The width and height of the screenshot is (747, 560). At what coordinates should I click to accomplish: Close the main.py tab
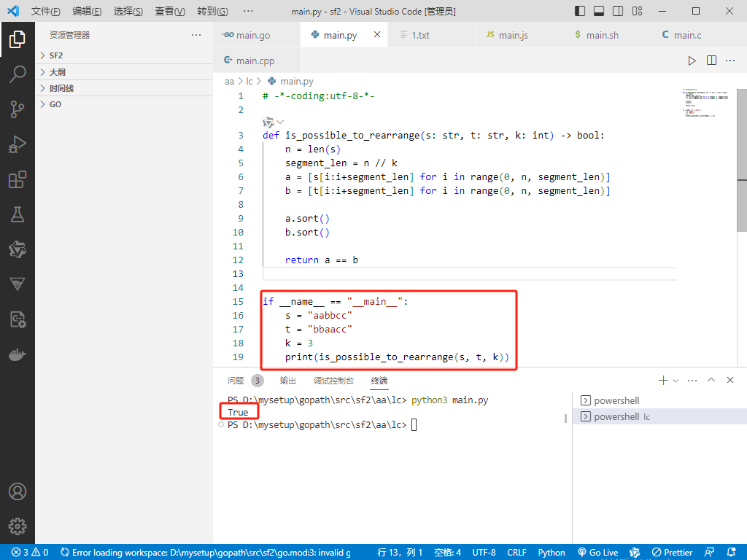click(x=377, y=34)
